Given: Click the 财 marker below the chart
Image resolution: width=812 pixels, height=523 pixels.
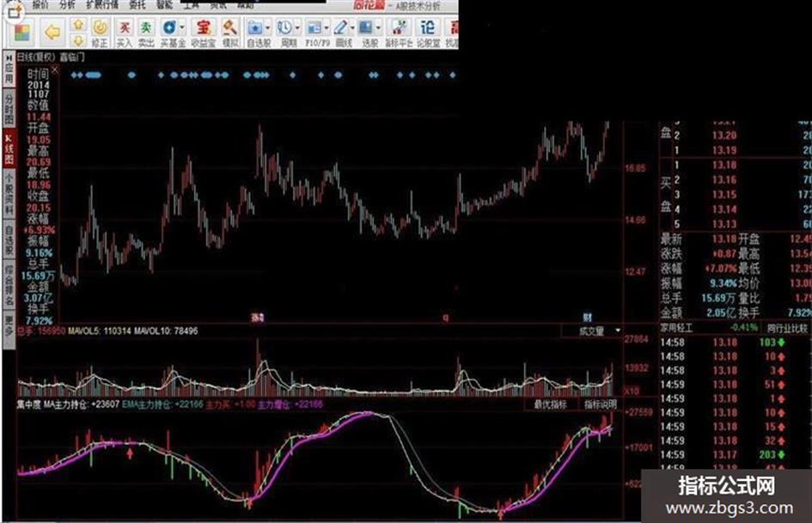Looking at the screenshot, I should [587, 317].
